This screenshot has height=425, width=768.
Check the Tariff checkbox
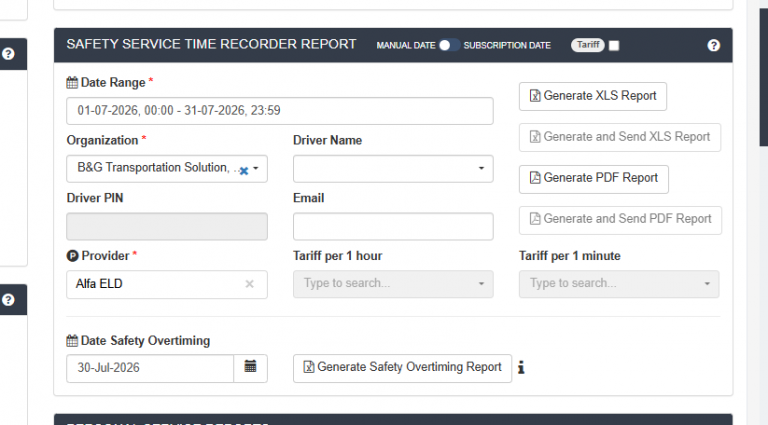click(614, 46)
